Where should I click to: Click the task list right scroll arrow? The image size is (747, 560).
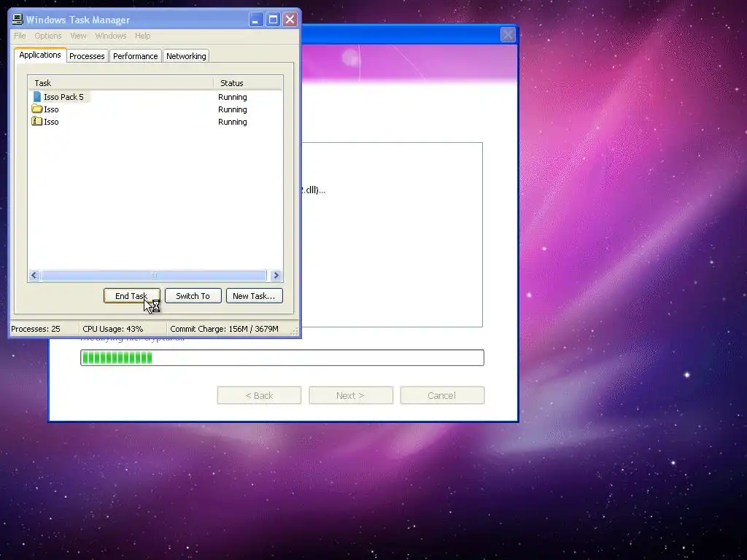pos(276,275)
